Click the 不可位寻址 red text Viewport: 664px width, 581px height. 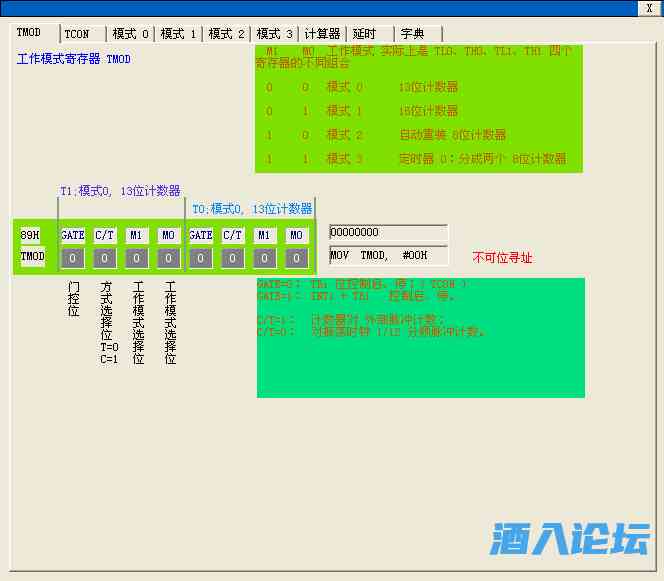tap(502, 257)
